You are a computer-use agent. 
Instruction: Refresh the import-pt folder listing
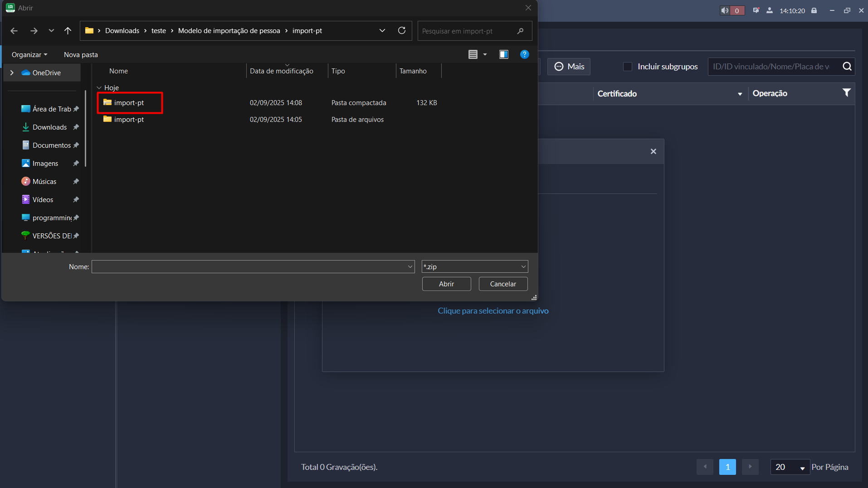[x=401, y=31]
